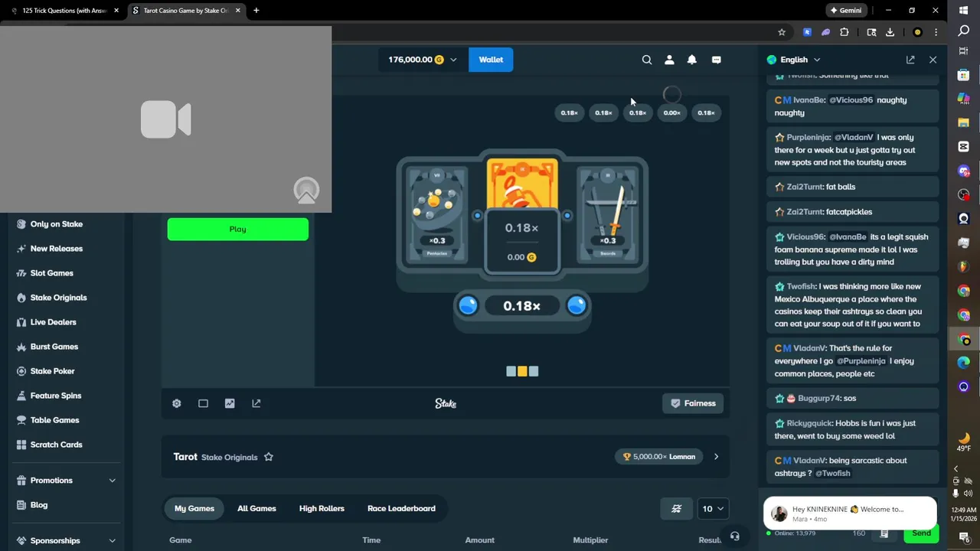Open Windows search on the taskbar
The image size is (980, 551).
[x=964, y=31]
